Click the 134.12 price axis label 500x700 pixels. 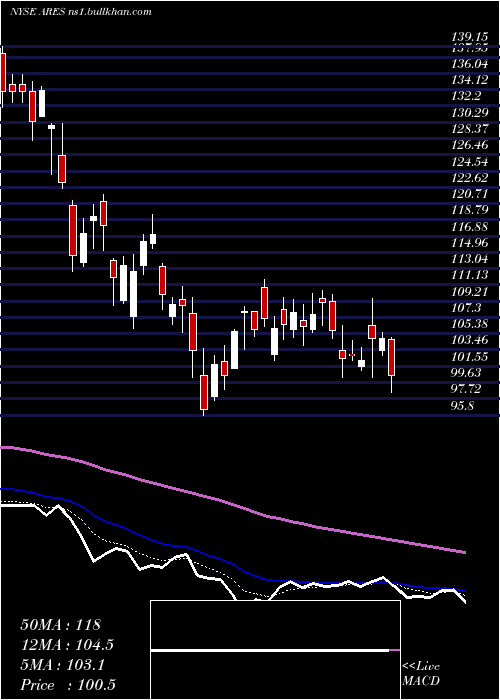(x=469, y=80)
